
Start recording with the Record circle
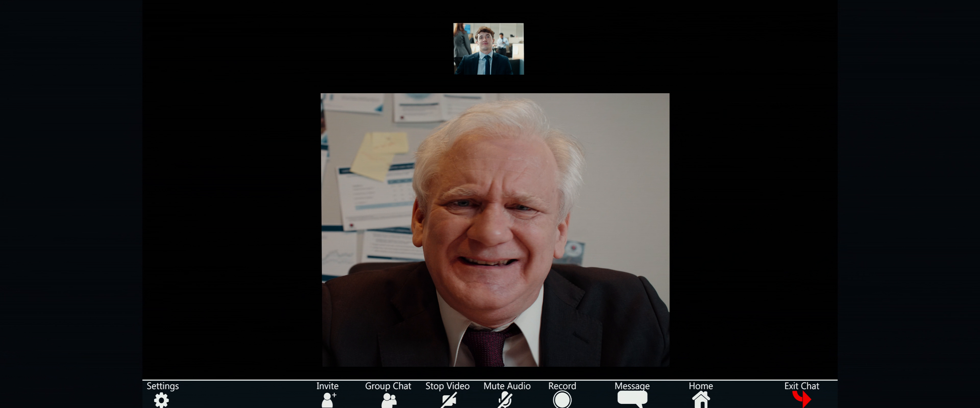pos(562,400)
